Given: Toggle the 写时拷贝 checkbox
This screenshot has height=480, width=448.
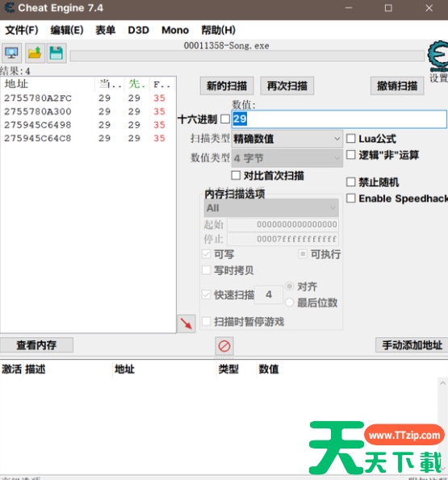Looking at the screenshot, I should (207, 270).
